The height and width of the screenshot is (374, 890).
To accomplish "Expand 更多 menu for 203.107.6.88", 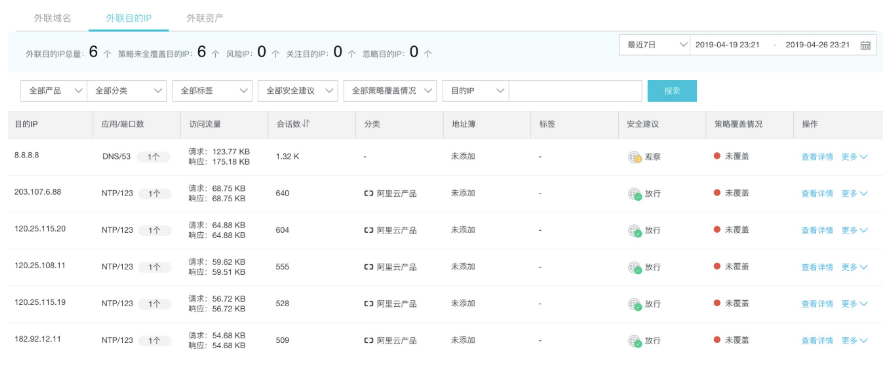I will (854, 194).
